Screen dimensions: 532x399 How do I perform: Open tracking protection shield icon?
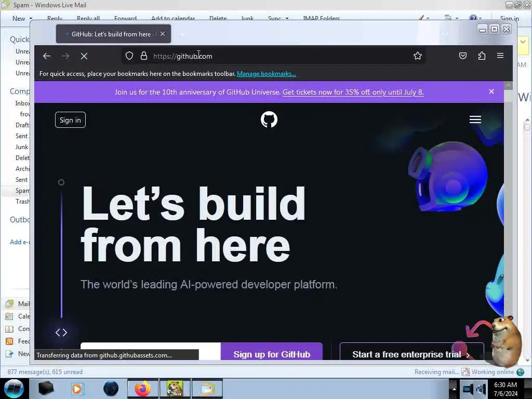click(x=129, y=56)
